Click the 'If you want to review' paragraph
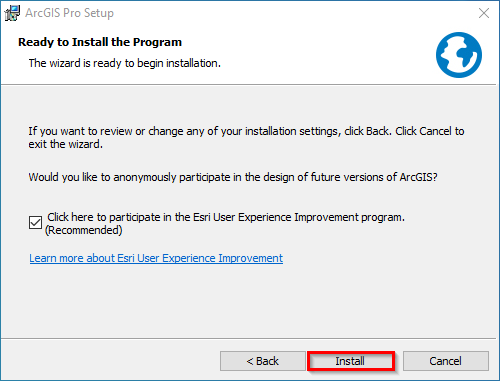 pyautogui.click(x=246, y=138)
